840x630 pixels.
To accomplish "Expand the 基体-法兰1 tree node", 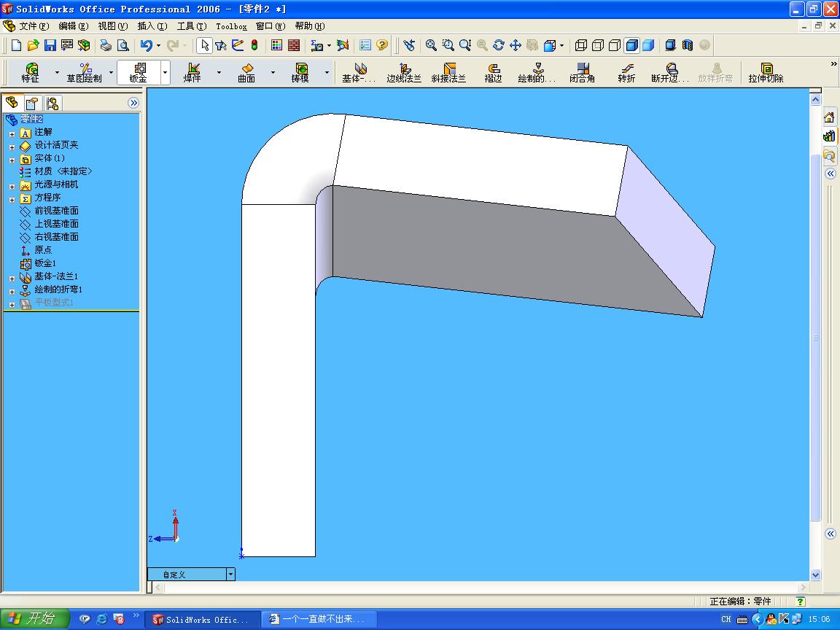I will [x=12, y=279].
